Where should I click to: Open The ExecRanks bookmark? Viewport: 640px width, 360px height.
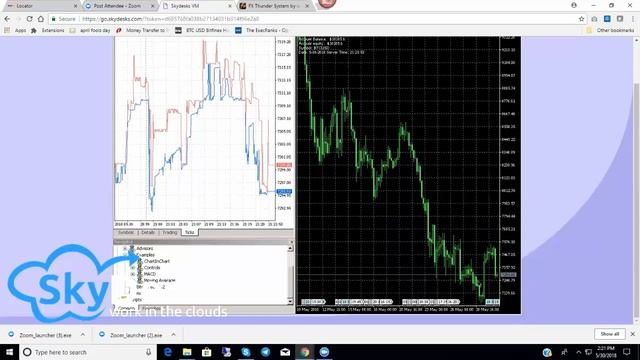262,30
